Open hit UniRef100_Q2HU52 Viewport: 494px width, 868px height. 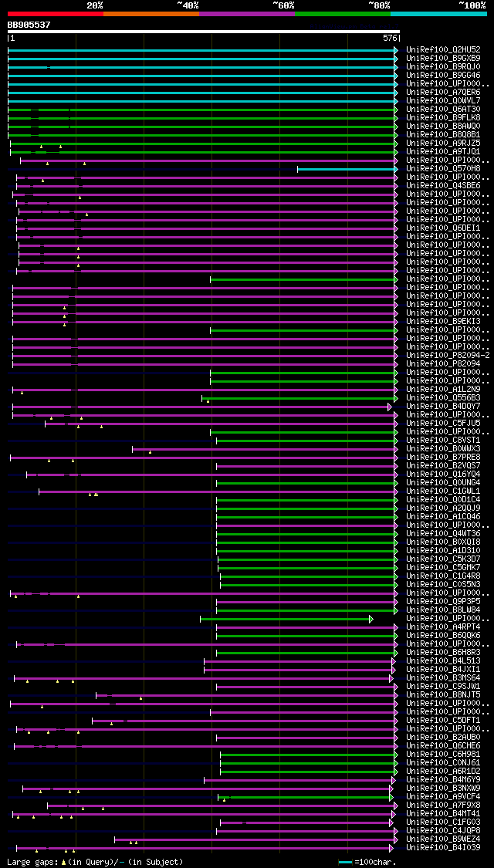443,50
